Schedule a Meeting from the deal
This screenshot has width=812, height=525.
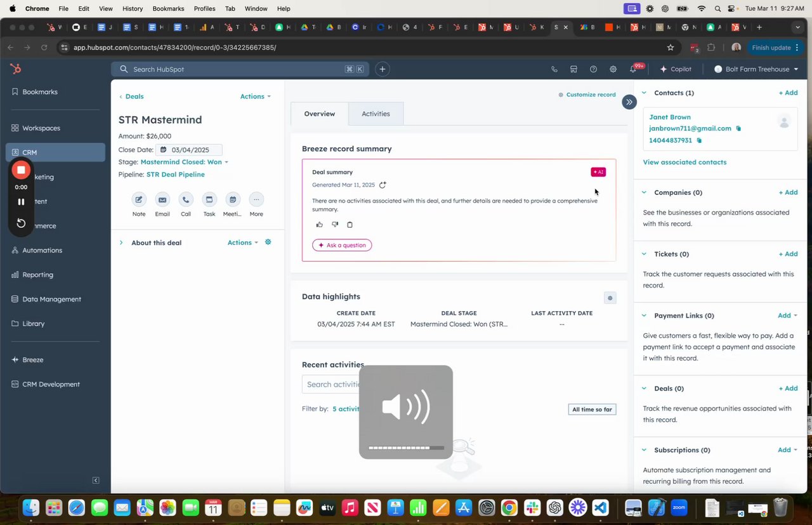(233, 199)
